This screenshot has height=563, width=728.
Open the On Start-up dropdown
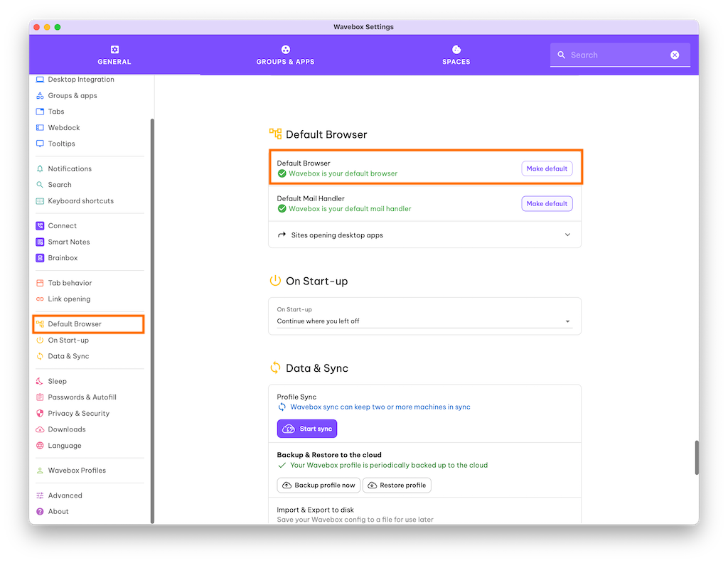[424, 321]
